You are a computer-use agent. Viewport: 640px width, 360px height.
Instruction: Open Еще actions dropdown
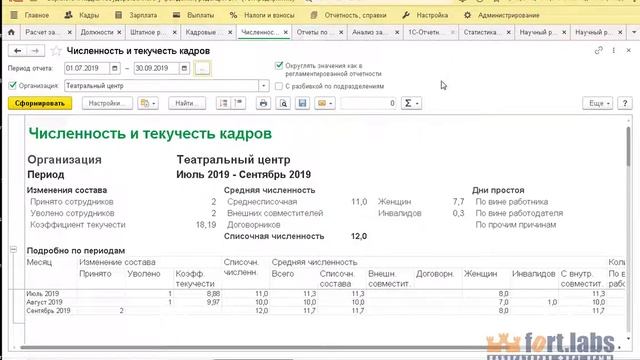pos(598,103)
